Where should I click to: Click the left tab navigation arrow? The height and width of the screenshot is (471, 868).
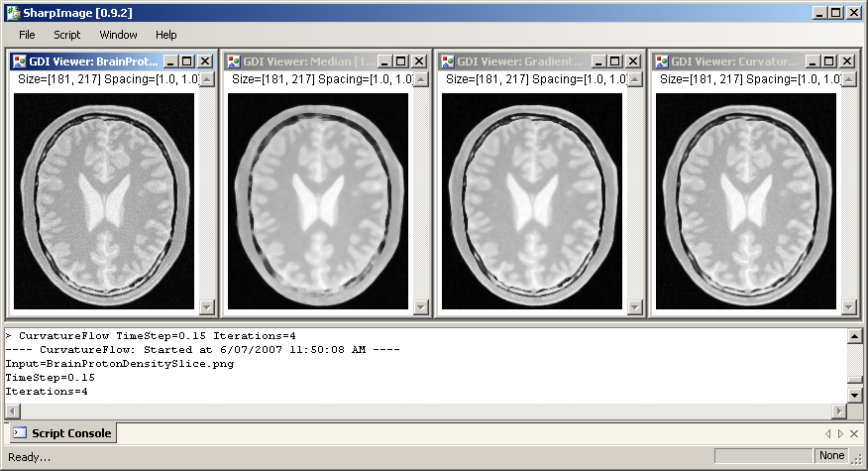tap(828, 433)
